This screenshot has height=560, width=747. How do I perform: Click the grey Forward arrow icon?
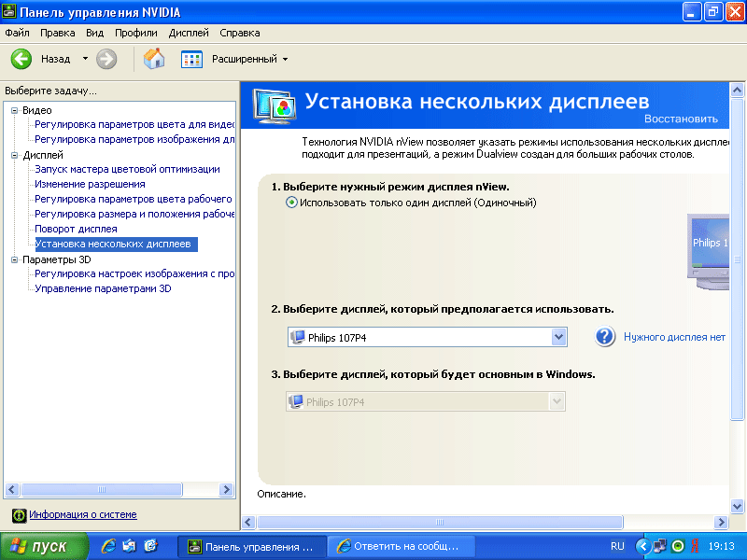click(x=106, y=59)
